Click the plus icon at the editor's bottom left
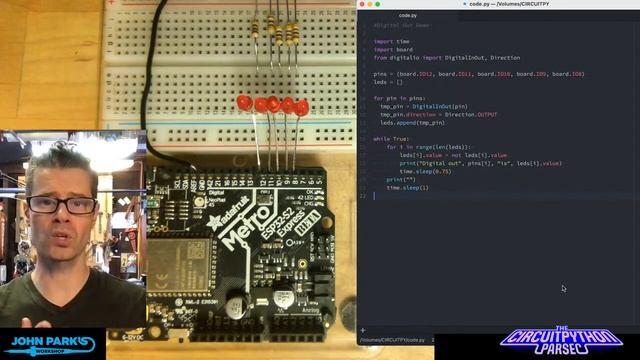The image size is (640, 360). tap(363, 330)
